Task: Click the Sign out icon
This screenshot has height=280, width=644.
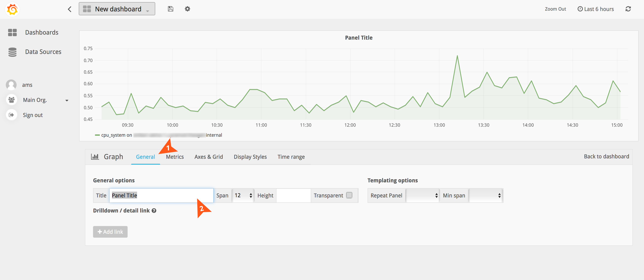Action: 11,115
